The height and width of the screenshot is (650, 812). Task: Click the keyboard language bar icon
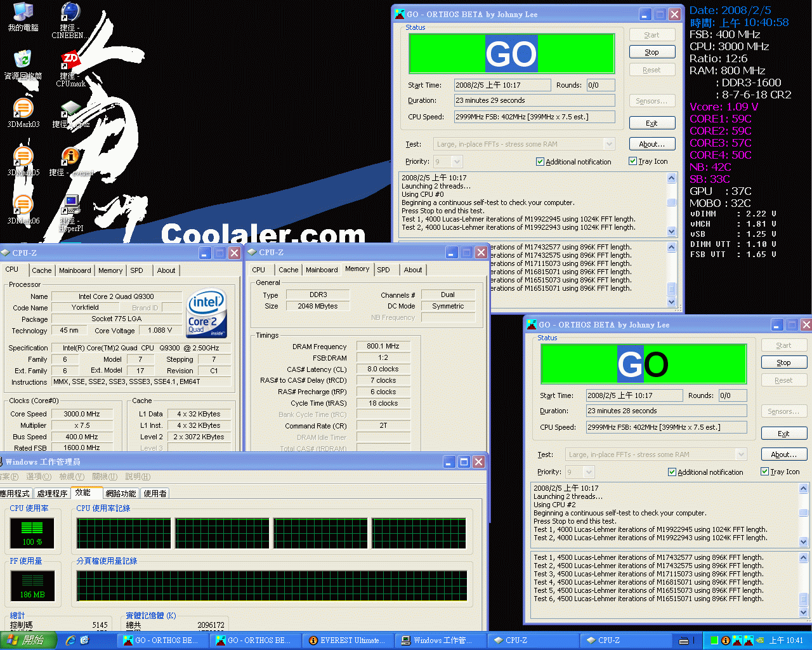tap(684, 640)
